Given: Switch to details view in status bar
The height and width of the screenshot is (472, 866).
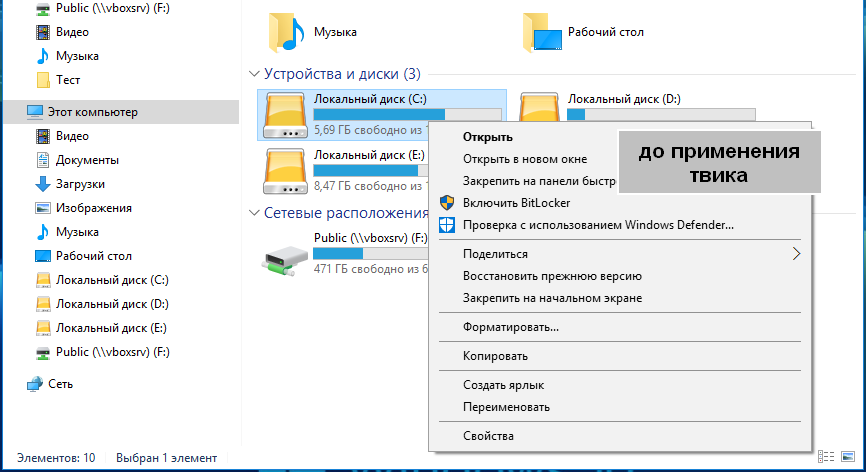Looking at the screenshot, I should click(x=825, y=458).
